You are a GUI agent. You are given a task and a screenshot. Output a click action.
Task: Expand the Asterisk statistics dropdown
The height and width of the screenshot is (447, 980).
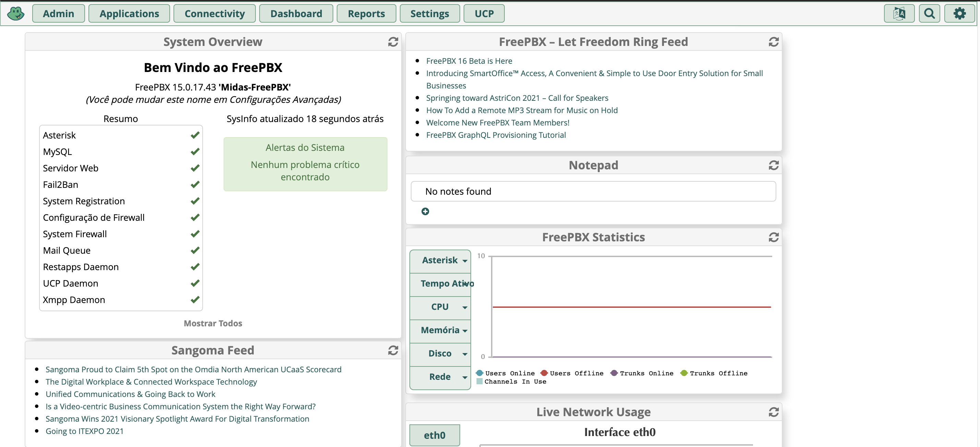[x=440, y=261]
